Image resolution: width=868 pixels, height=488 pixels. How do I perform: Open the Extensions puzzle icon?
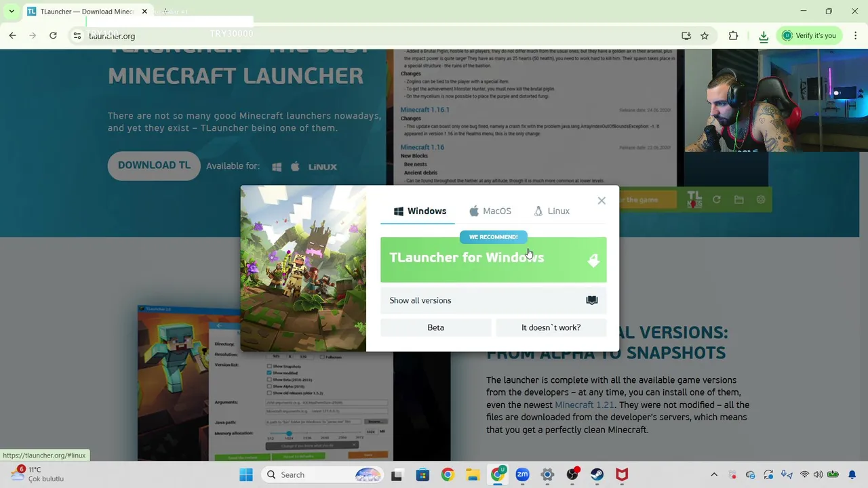[x=733, y=36]
